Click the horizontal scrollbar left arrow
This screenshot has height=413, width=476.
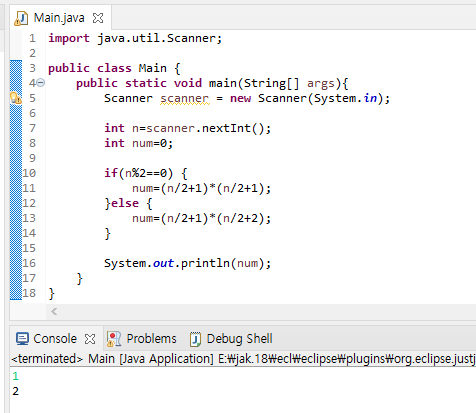click(x=54, y=312)
